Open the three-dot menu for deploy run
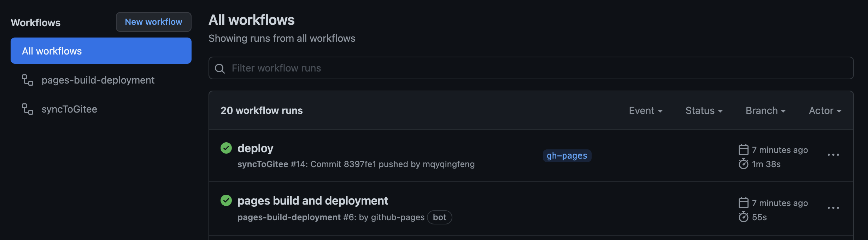 tap(833, 155)
